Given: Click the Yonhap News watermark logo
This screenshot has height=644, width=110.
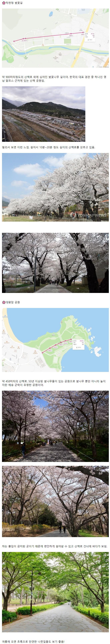Looking at the screenshot, I should pos(88,215).
